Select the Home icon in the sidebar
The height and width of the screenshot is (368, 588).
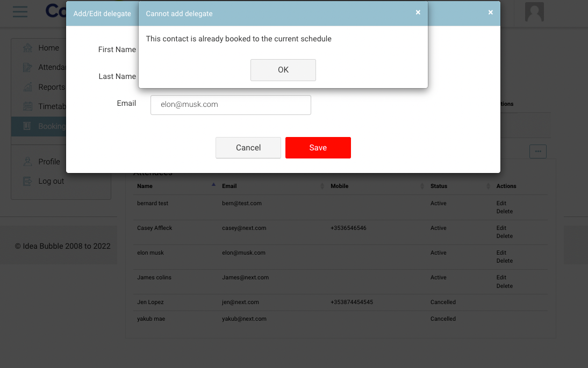(x=27, y=48)
